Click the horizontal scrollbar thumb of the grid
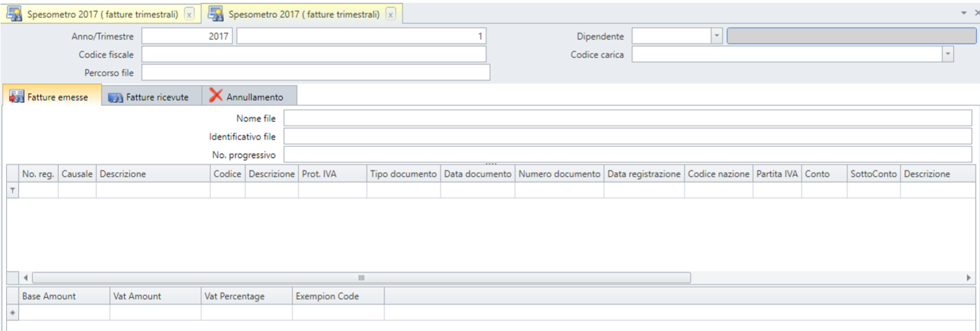 pyautogui.click(x=361, y=278)
